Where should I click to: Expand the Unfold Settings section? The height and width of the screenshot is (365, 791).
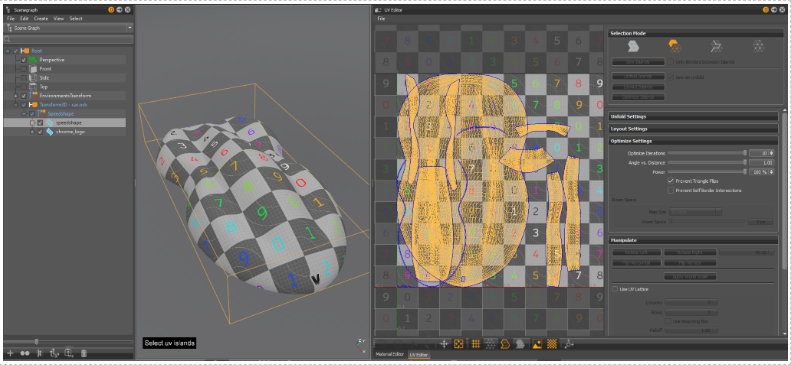click(x=693, y=116)
